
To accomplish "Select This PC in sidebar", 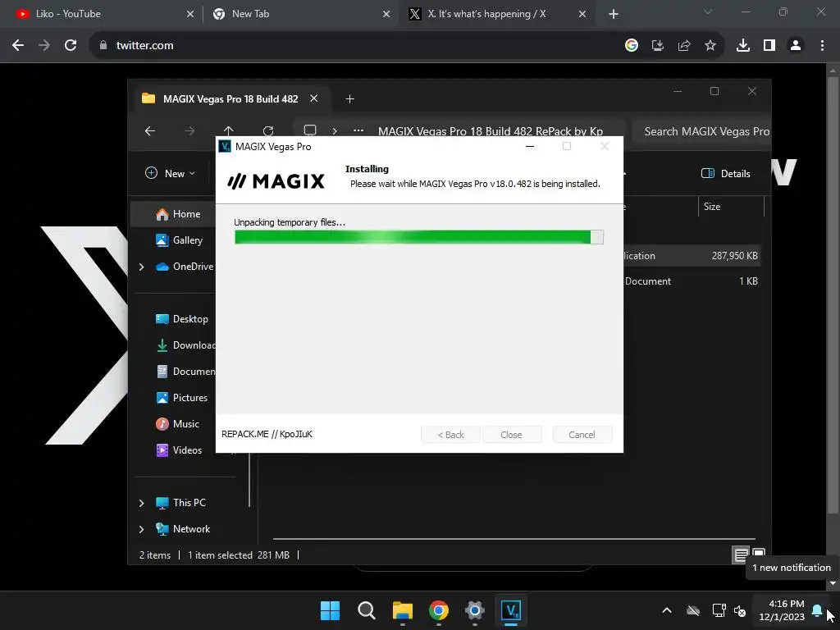I will coord(180,503).
